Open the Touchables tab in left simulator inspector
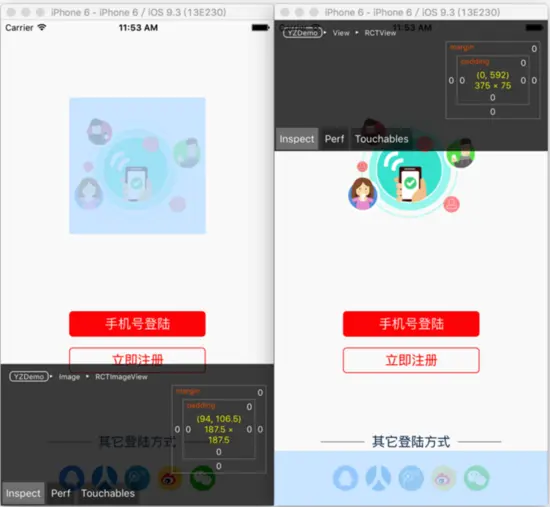This screenshot has width=550, height=507. coord(108,493)
